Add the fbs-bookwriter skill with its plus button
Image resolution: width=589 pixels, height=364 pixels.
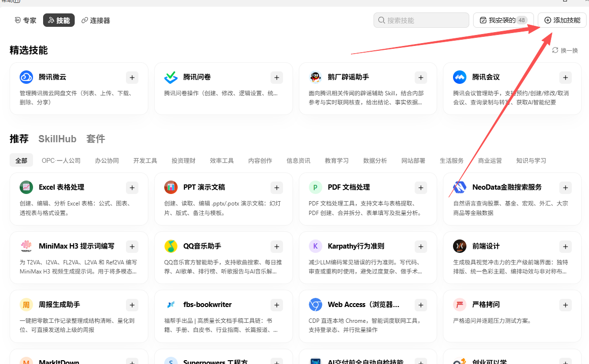277,305
